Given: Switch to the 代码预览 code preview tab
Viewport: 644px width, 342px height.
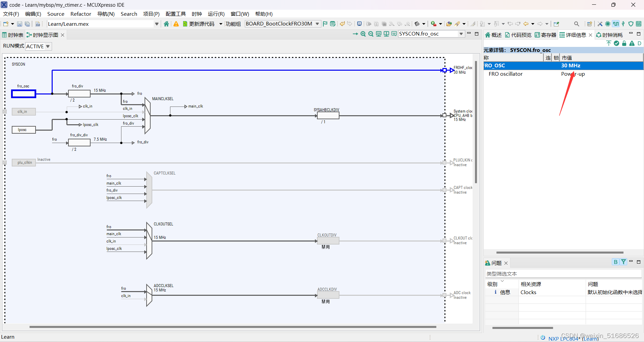Looking at the screenshot, I should [x=518, y=35].
